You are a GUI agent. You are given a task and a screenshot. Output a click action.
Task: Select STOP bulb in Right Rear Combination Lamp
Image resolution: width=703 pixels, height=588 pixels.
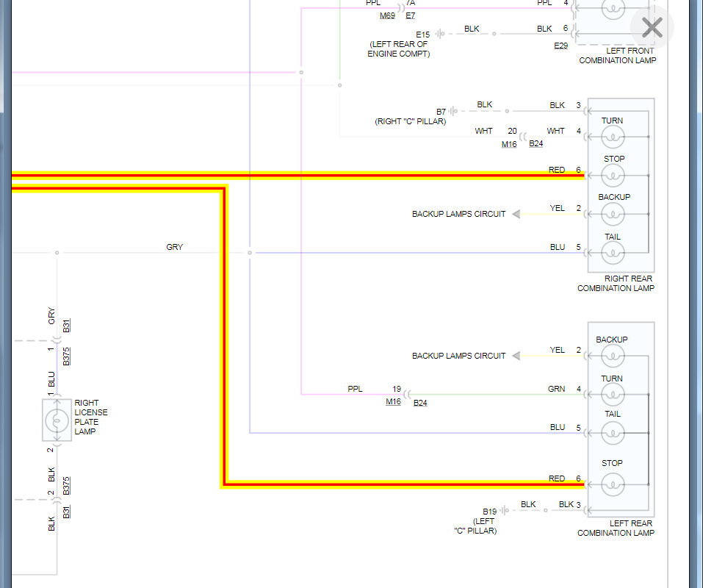(x=613, y=176)
